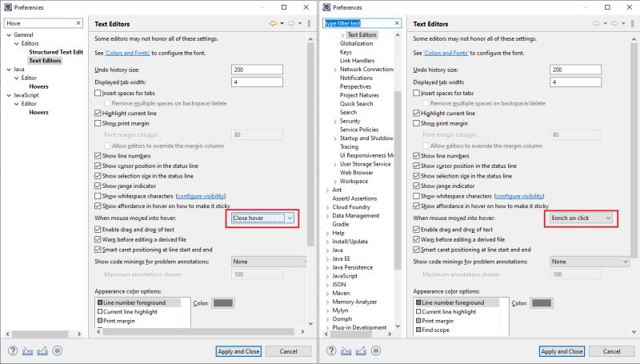640x364 pixels.
Task: Click the help icon in right Preferences window
Action: click(x=331, y=350)
